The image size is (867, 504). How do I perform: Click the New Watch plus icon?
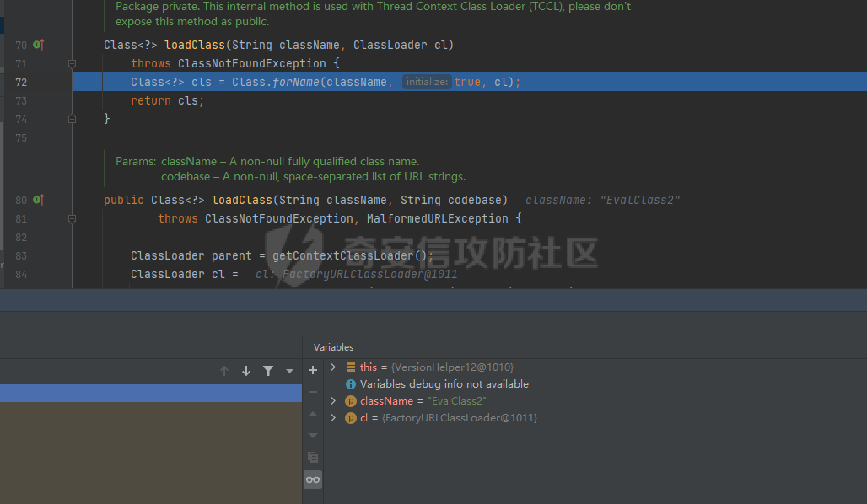313,370
